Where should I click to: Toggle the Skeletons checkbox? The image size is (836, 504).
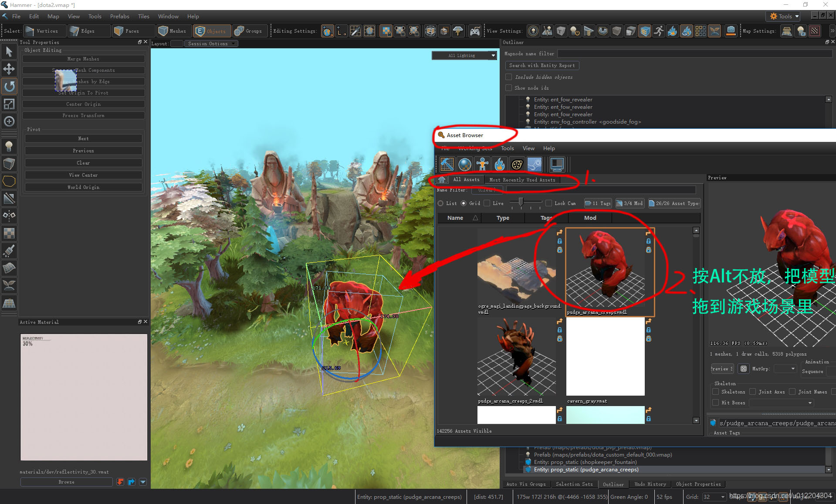coord(715,392)
